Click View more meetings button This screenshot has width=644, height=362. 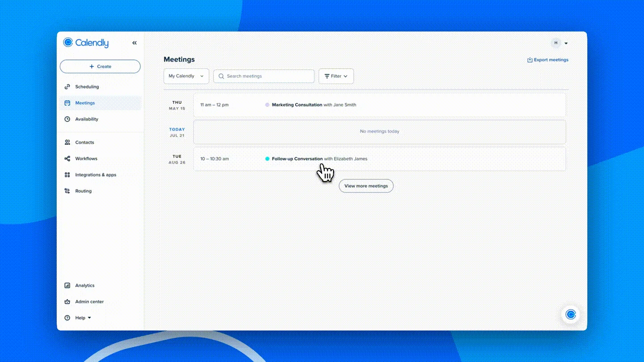pos(366,186)
